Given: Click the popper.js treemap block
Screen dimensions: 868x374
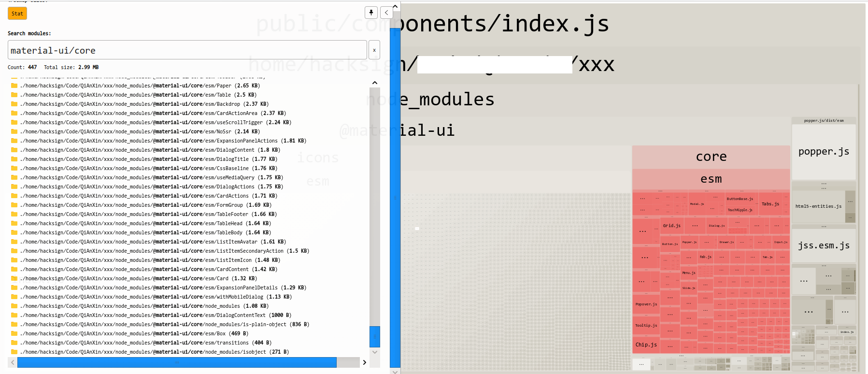Looking at the screenshot, I should (824, 152).
